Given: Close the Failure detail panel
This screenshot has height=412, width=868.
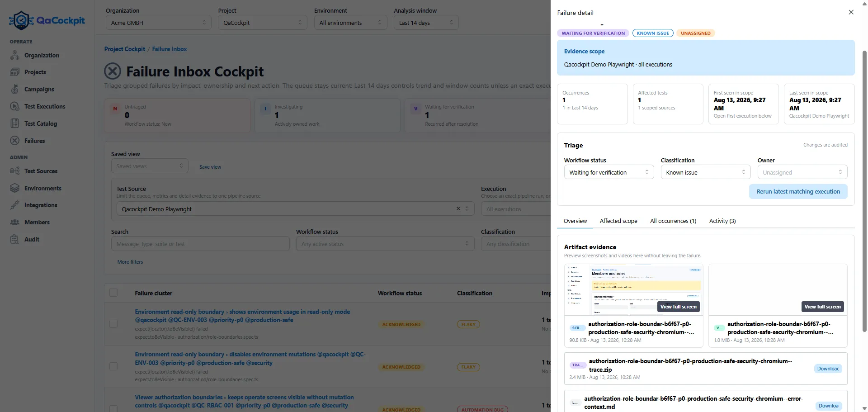Looking at the screenshot, I should (x=851, y=12).
